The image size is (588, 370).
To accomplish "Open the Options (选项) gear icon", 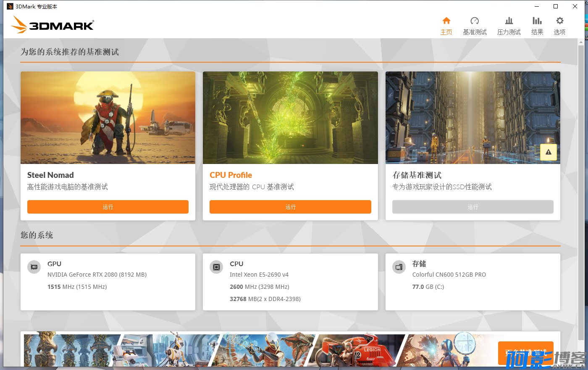I will click(x=559, y=21).
